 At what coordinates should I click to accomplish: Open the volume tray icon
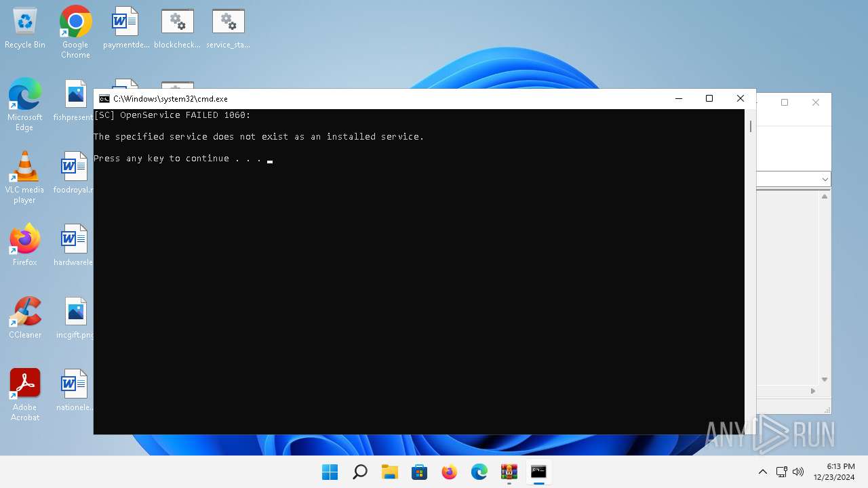798,472
